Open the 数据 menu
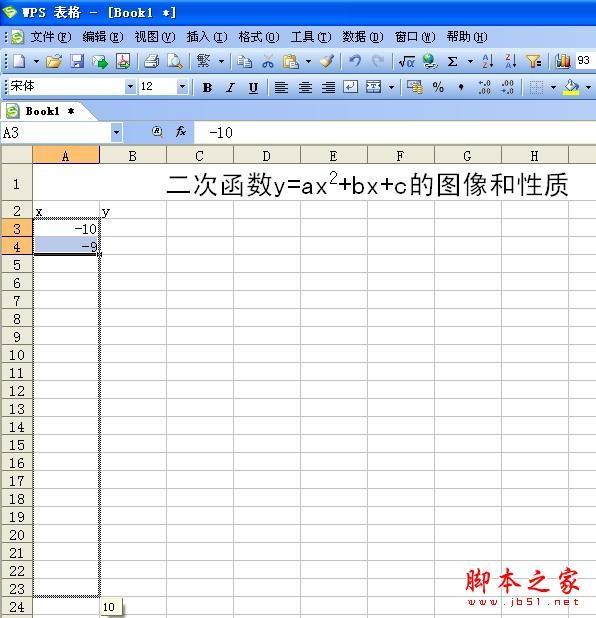This screenshot has height=618, width=596. tap(362, 37)
